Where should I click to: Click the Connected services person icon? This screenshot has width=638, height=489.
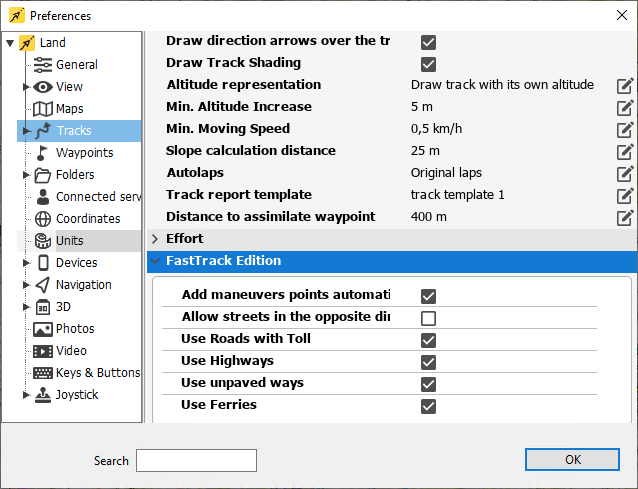click(43, 196)
